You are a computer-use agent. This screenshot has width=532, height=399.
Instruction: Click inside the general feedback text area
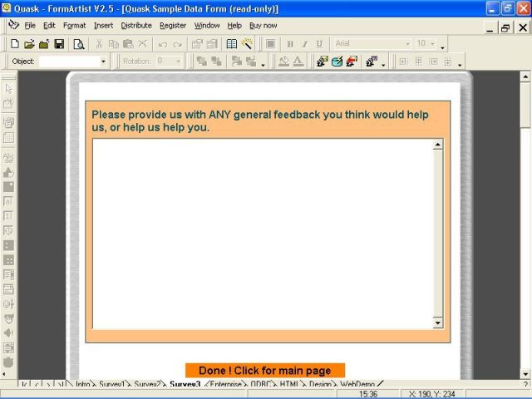click(263, 234)
